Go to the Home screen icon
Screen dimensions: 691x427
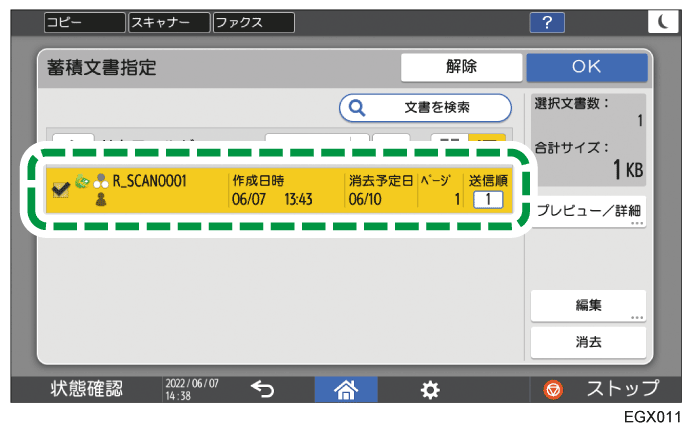click(x=346, y=390)
